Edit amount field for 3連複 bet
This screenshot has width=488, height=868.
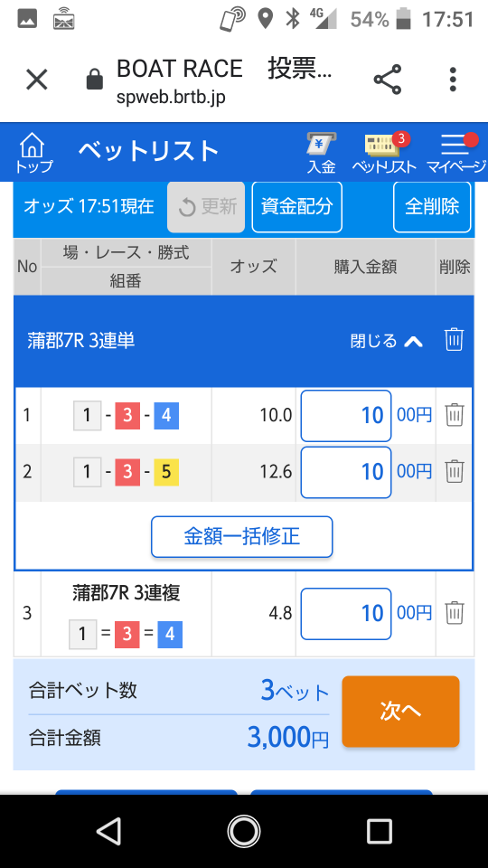(x=346, y=613)
